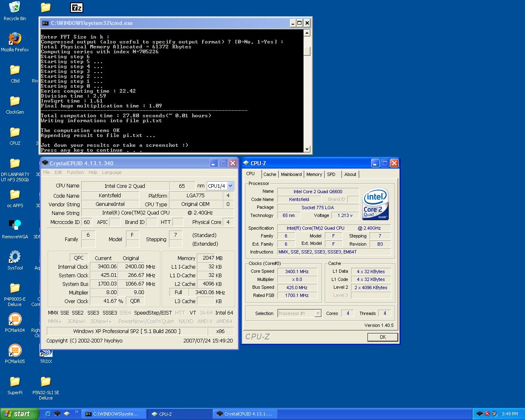Open Help menu in CrystalCPUID
The height and width of the screenshot is (420, 525).
tap(93, 172)
